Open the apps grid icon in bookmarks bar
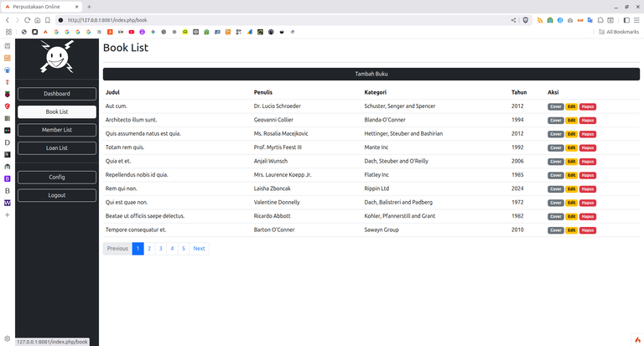Image resolution: width=644 pixels, height=346 pixels. [x=8, y=32]
